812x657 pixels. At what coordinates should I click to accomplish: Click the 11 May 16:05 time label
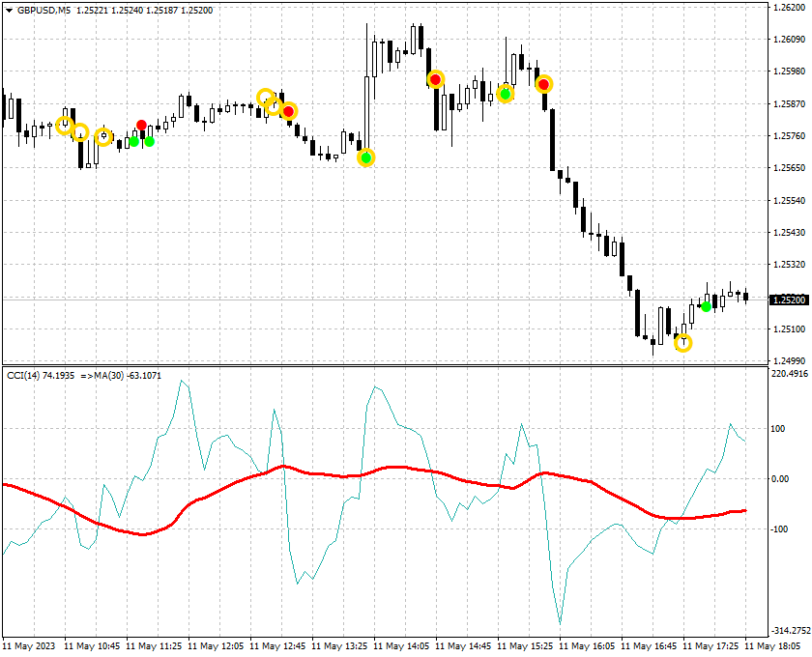587,646
